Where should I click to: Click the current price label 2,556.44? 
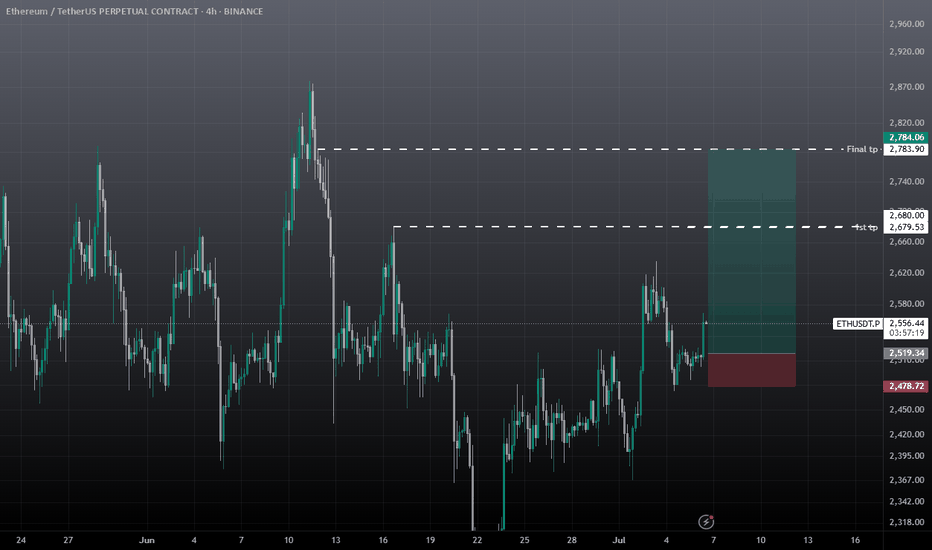point(906,323)
